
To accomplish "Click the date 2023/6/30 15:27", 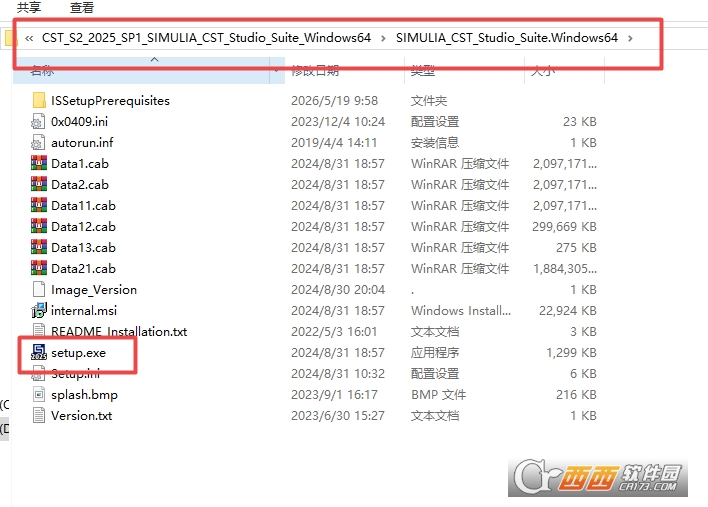I will [338, 415].
